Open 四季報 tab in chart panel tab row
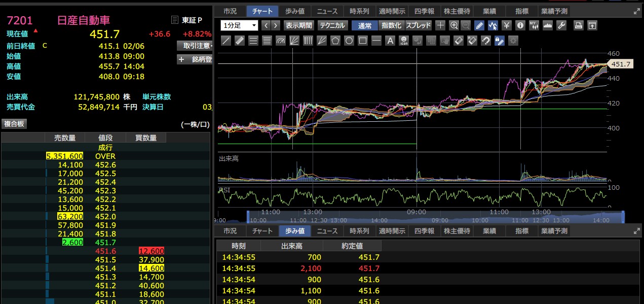 [x=424, y=11]
